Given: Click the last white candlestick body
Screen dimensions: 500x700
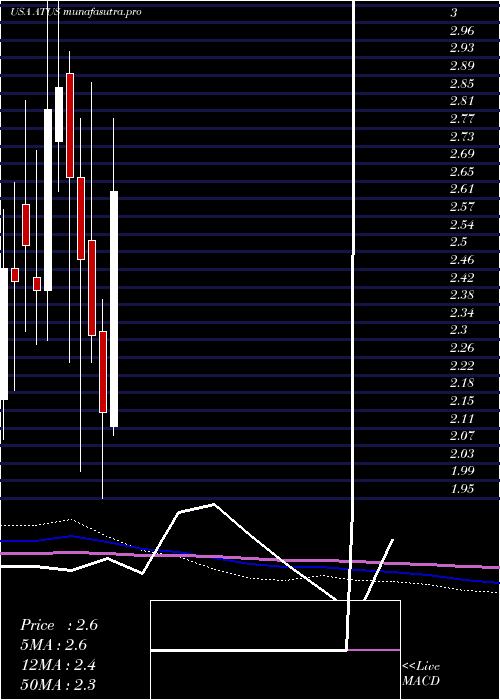Looking at the screenshot, I should click(114, 309).
